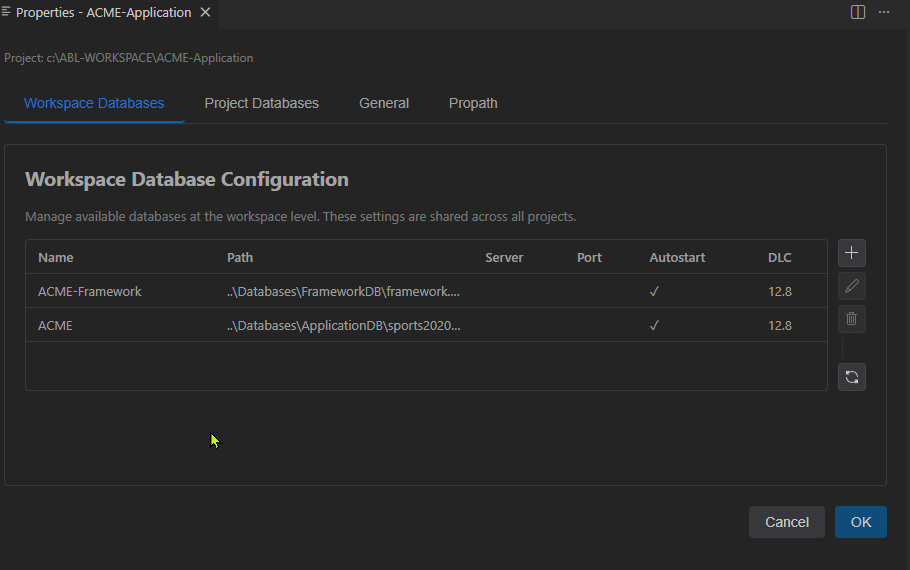Image resolution: width=910 pixels, height=570 pixels.
Task: Click the Autostart column header
Action: (x=677, y=258)
